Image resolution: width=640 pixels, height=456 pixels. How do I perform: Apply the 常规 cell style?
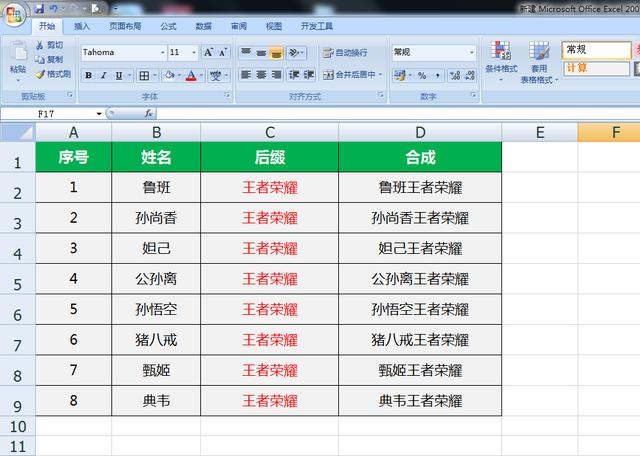click(x=596, y=50)
